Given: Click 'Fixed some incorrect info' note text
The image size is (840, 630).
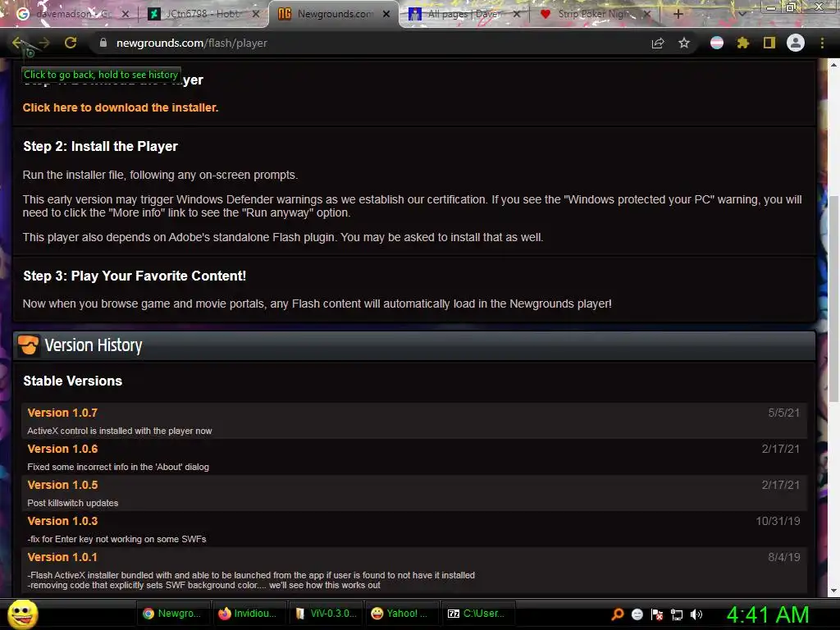Looking at the screenshot, I should tap(118, 467).
